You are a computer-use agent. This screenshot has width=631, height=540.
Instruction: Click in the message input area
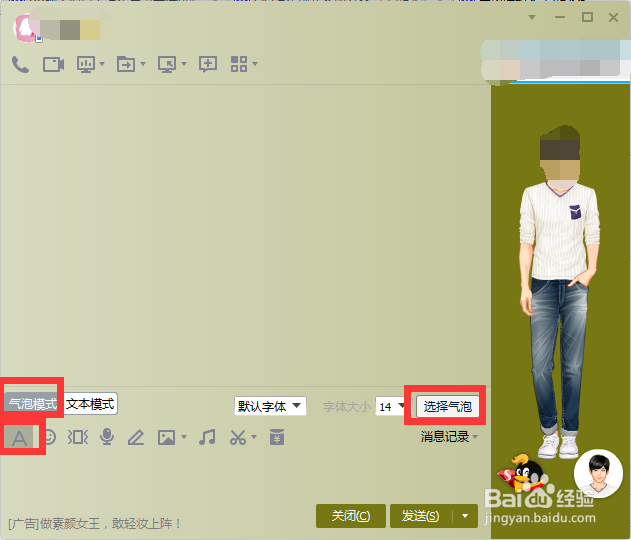pos(245,477)
